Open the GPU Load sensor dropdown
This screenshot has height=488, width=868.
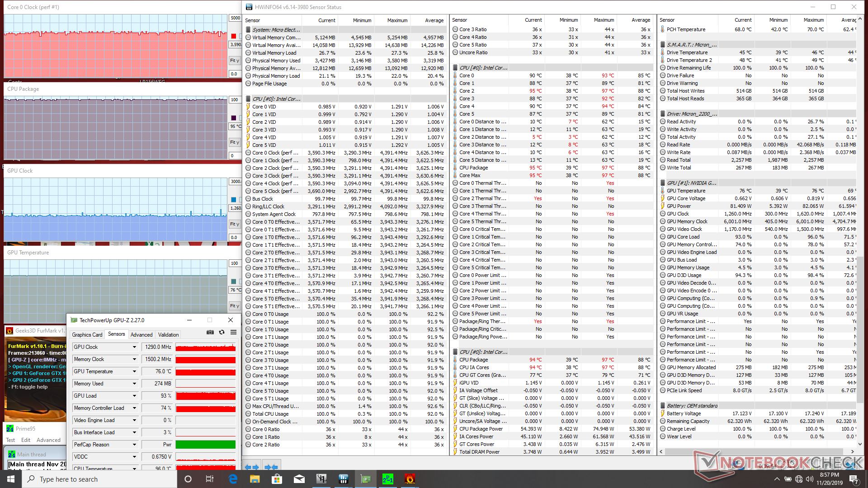coord(134,396)
